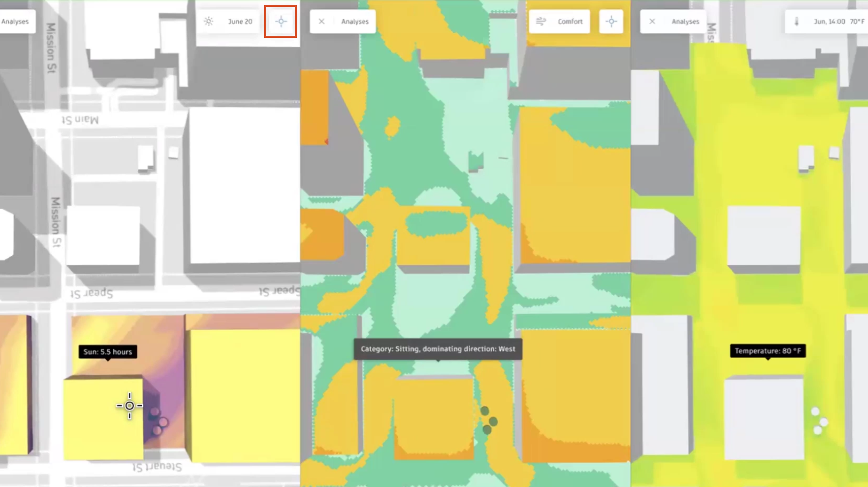Click the temperature 80°F indicator
Image resolution: width=868 pixels, height=487 pixels.
click(x=768, y=350)
